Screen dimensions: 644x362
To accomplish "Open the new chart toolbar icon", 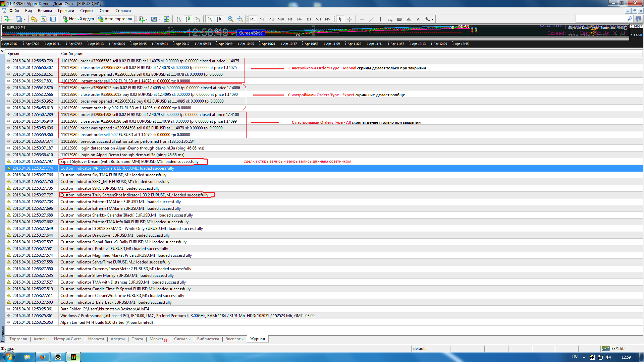I will click(x=6, y=19).
